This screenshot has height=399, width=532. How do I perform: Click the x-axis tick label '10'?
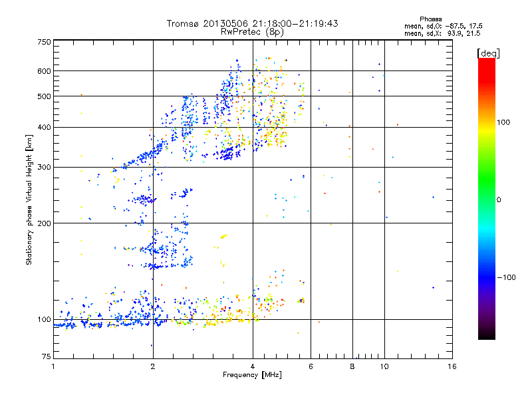tap(384, 366)
